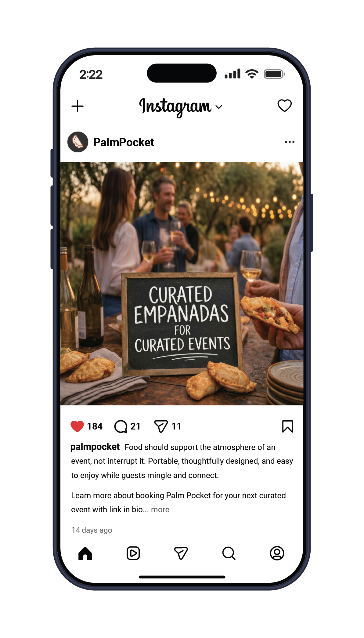Switch to the Reels tab
This screenshot has height=638, width=364.
pyautogui.click(x=133, y=553)
